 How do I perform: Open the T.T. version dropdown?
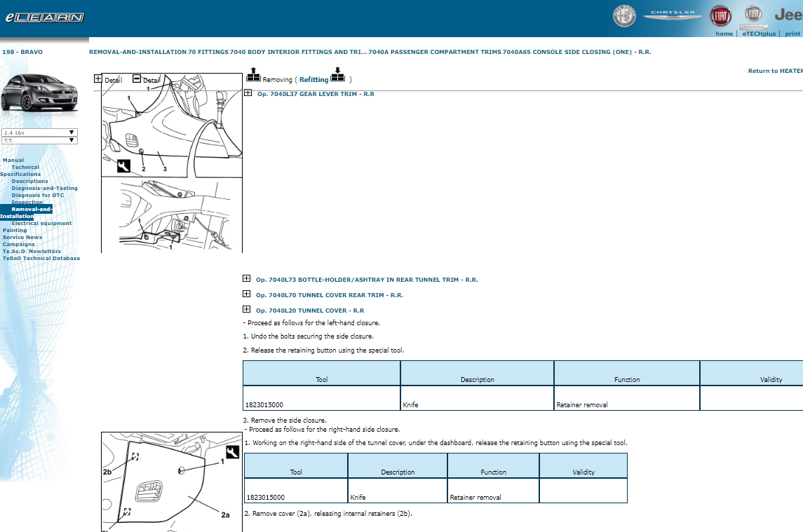pos(39,140)
